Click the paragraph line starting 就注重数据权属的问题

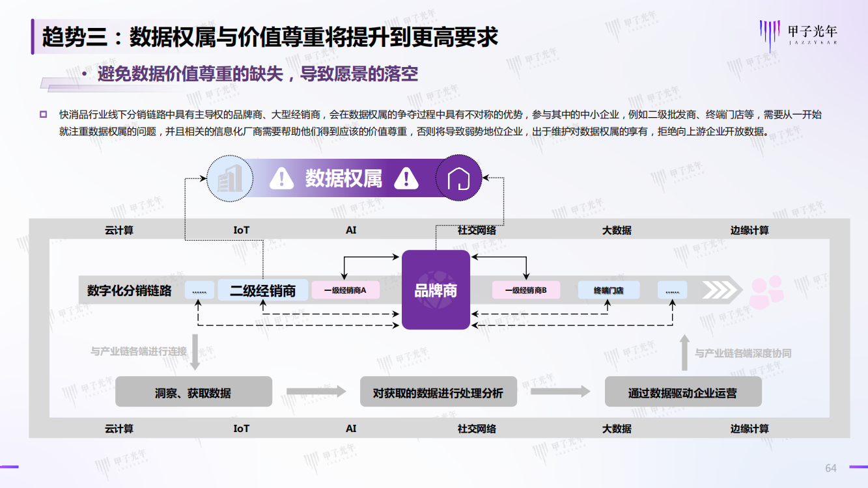coord(415,132)
